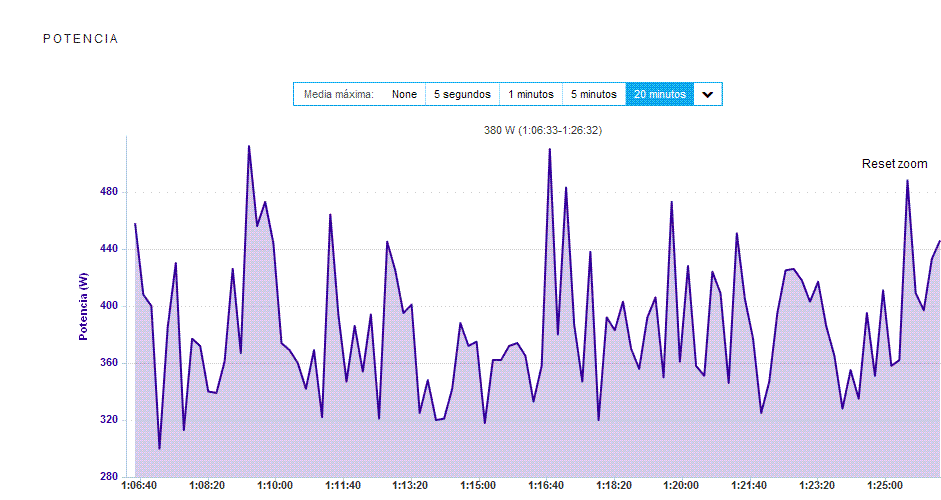This screenshot has width=941, height=500.
Task: Expand the Media máxima dropdown chevron
Action: pos(708,95)
